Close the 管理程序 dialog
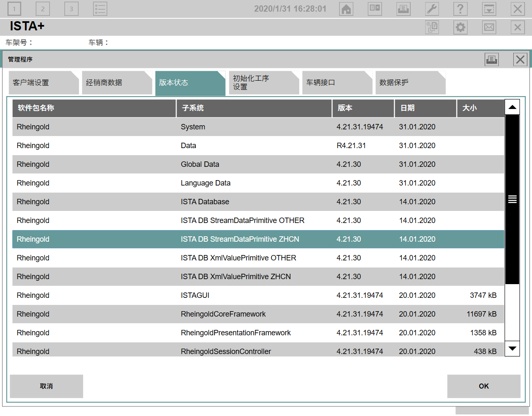 point(520,59)
